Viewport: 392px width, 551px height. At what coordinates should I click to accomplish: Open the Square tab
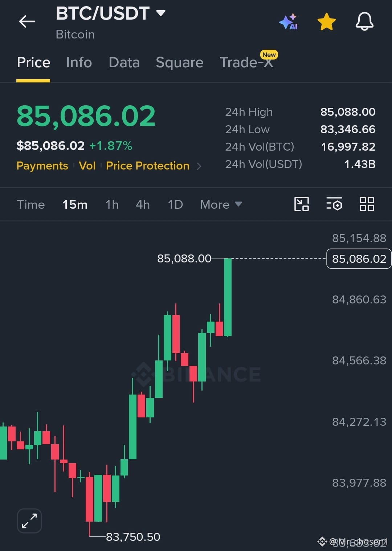click(x=180, y=62)
